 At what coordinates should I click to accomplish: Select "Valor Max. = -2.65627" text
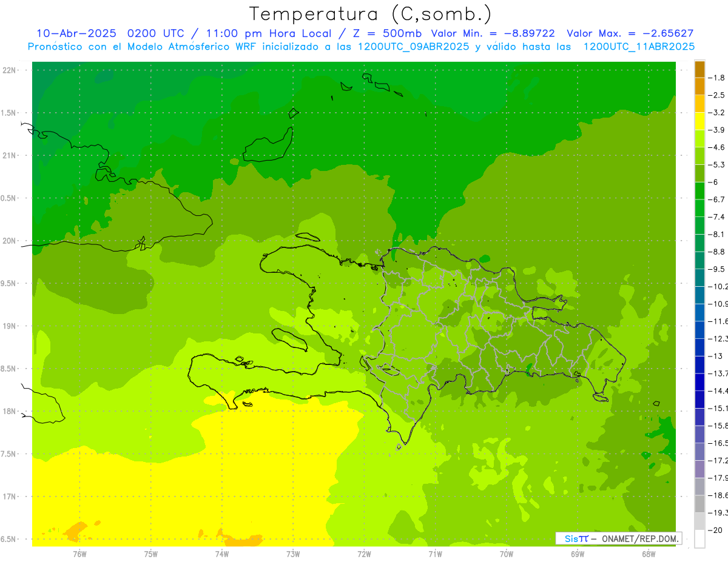630,33
